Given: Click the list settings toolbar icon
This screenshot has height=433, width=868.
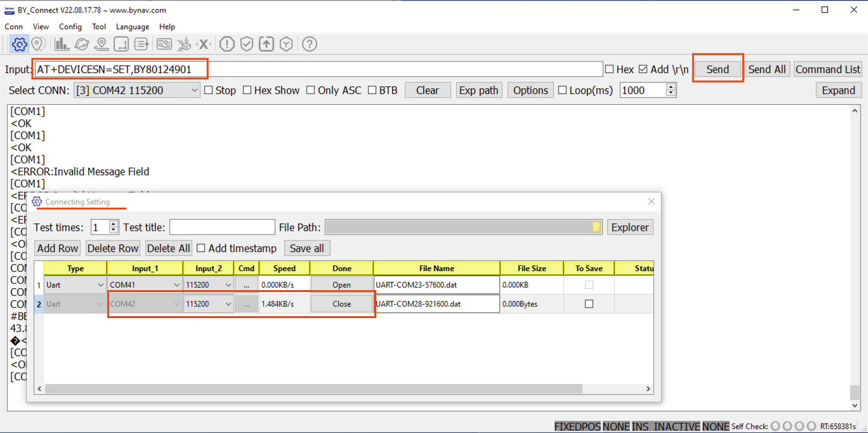Looking at the screenshot, I should [x=141, y=44].
